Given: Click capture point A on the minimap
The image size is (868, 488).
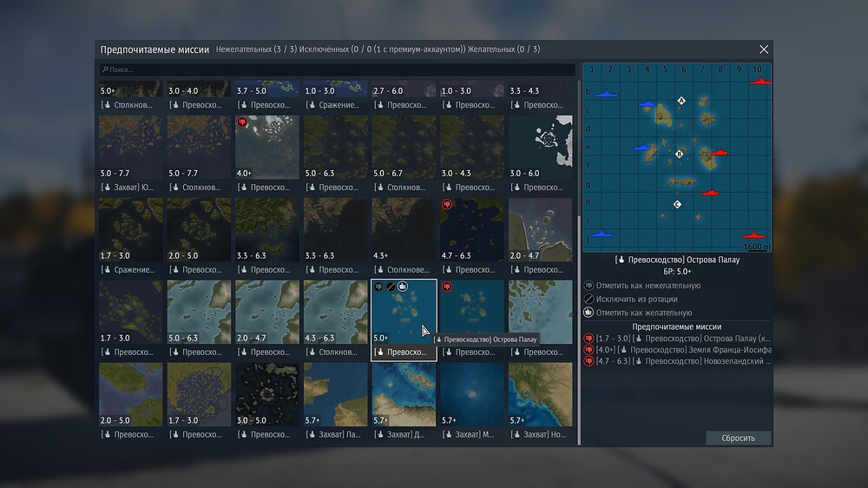Looking at the screenshot, I should (681, 101).
